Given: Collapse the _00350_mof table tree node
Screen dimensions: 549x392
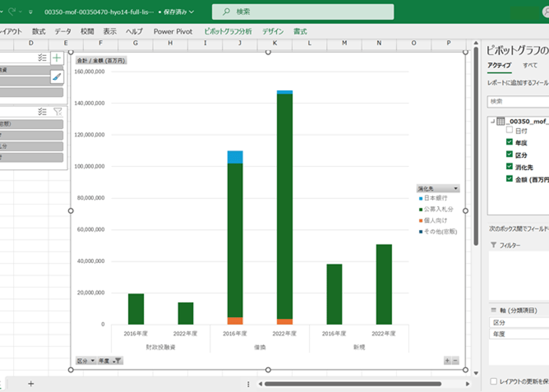Looking at the screenshot, I should (493, 121).
